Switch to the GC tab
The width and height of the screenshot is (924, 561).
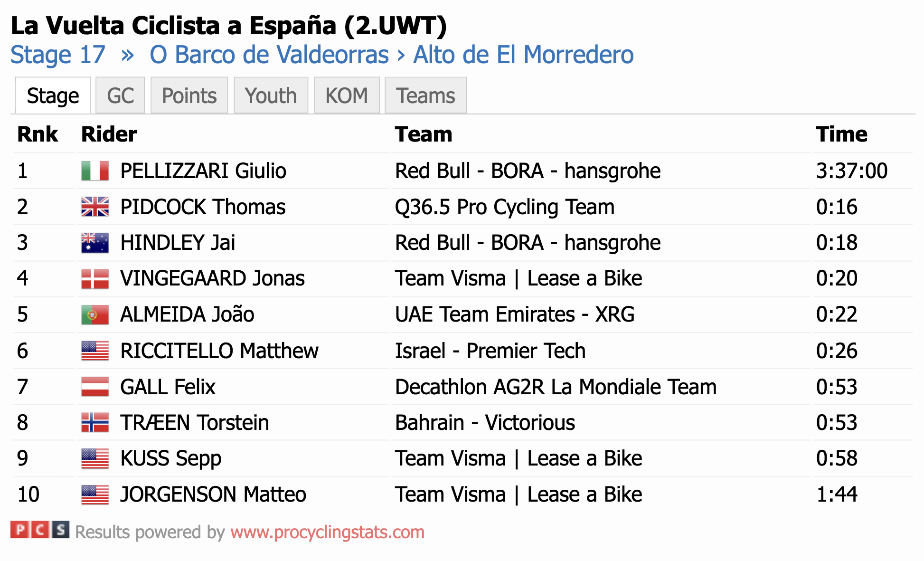(120, 95)
